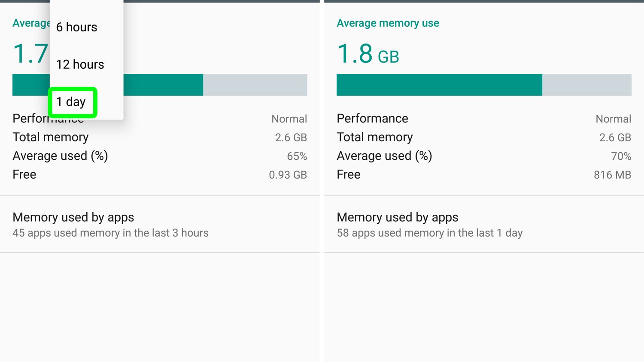Select the Free row showing 0.93 GB

[x=160, y=174]
